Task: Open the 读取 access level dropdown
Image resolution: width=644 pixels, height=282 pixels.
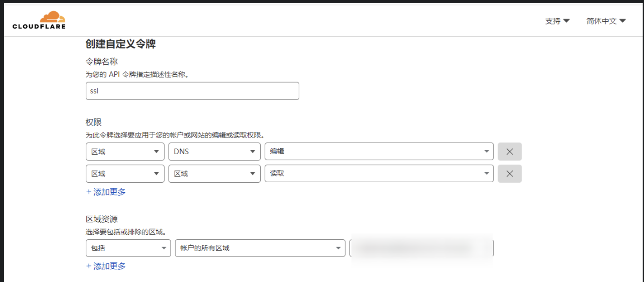Action: point(379,174)
